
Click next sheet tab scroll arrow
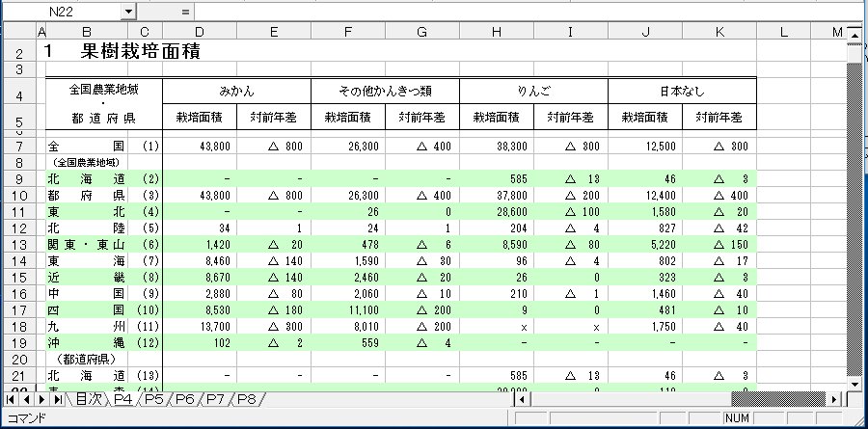click(x=41, y=398)
